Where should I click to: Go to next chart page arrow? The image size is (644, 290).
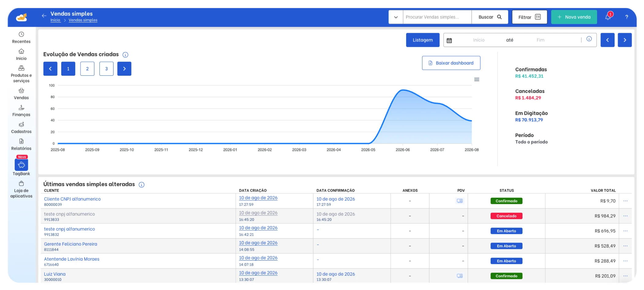pos(124,69)
